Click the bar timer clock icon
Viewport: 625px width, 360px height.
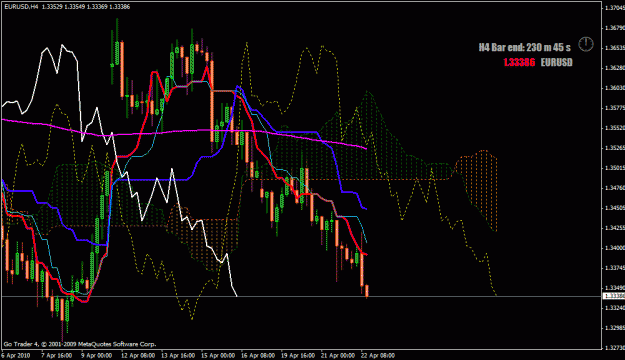(x=586, y=44)
